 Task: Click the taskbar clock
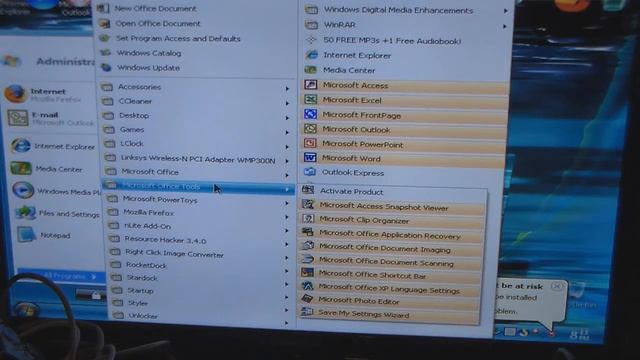coord(580,335)
